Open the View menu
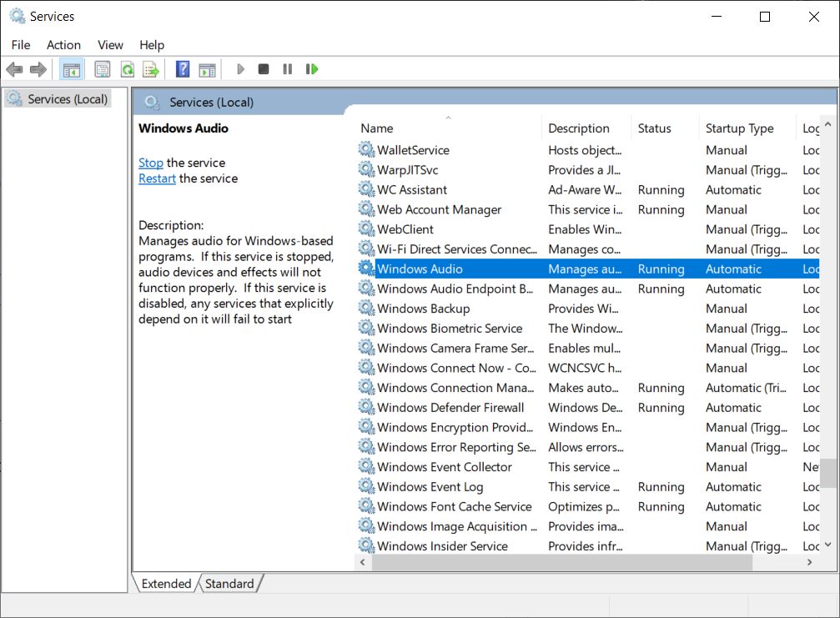Image resolution: width=840 pixels, height=618 pixels. point(110,45)
